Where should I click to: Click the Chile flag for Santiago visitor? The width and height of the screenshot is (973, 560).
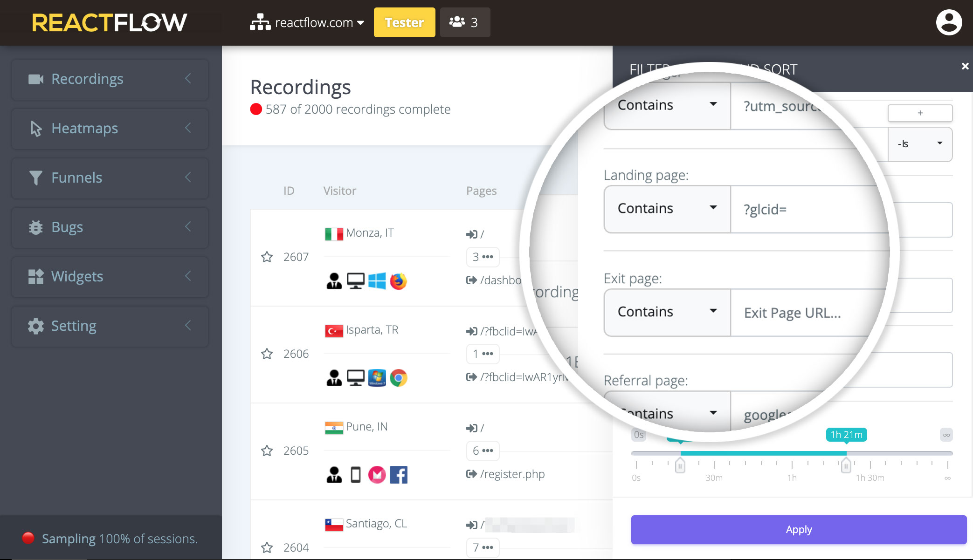point(334,525)
